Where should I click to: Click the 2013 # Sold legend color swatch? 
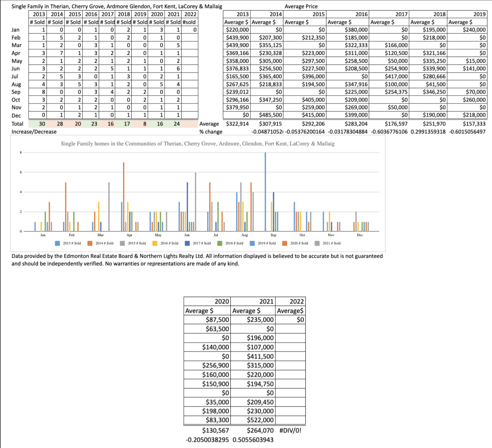point(57,243)
